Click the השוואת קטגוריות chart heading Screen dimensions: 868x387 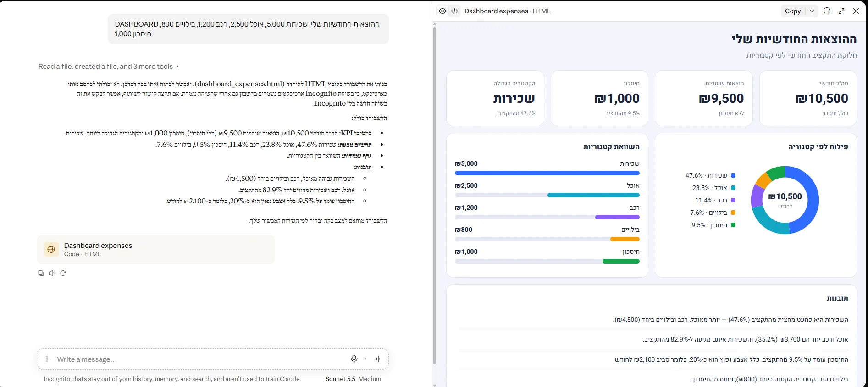pos(611,147)
